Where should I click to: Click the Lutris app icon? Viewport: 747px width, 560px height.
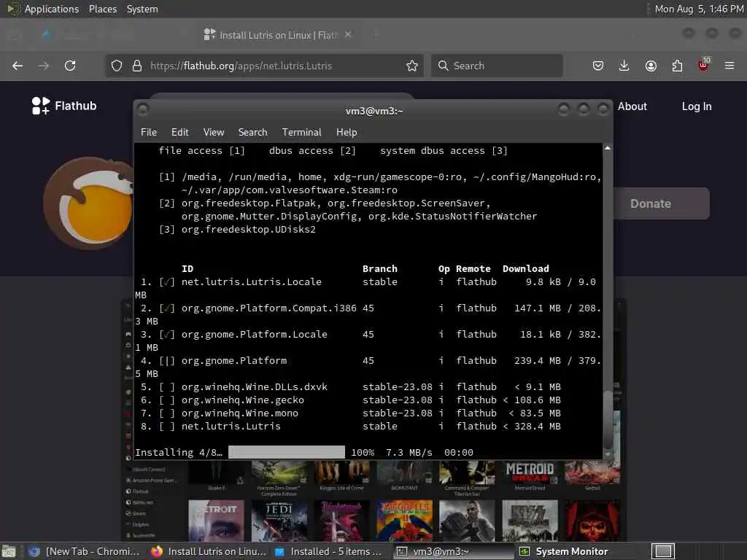click(88, 203)
